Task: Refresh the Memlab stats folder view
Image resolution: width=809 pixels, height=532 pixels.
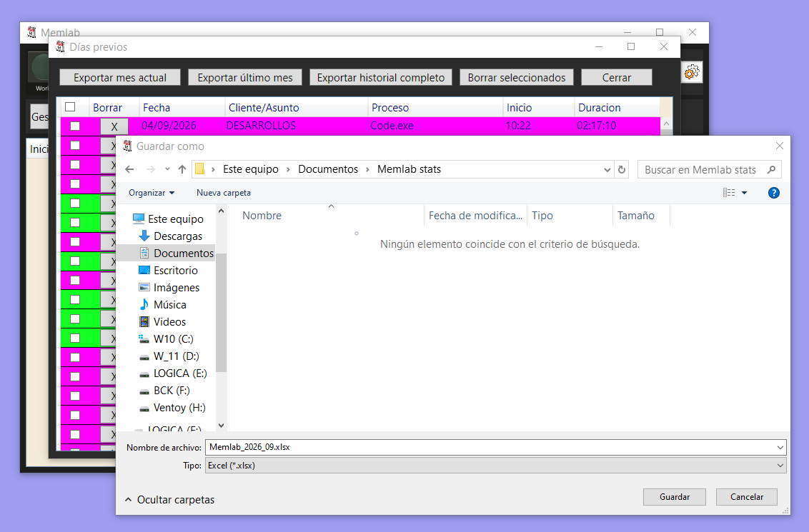Action: click(x=622, y=170)
